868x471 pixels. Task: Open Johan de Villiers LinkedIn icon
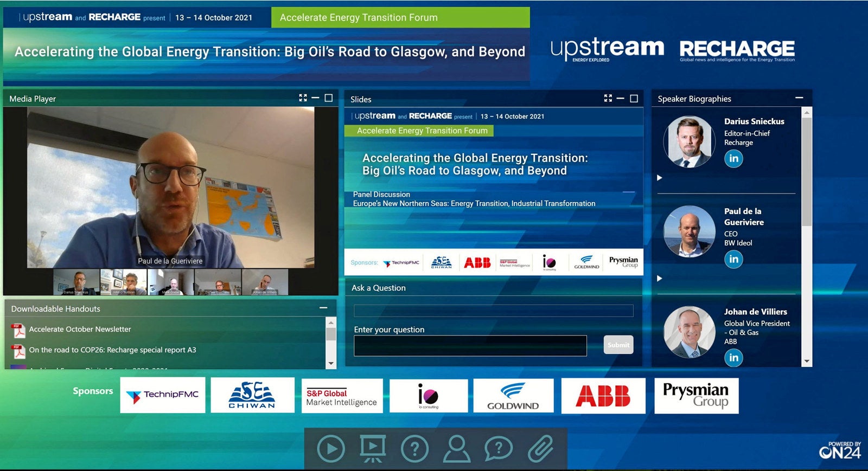pos(733,357)
